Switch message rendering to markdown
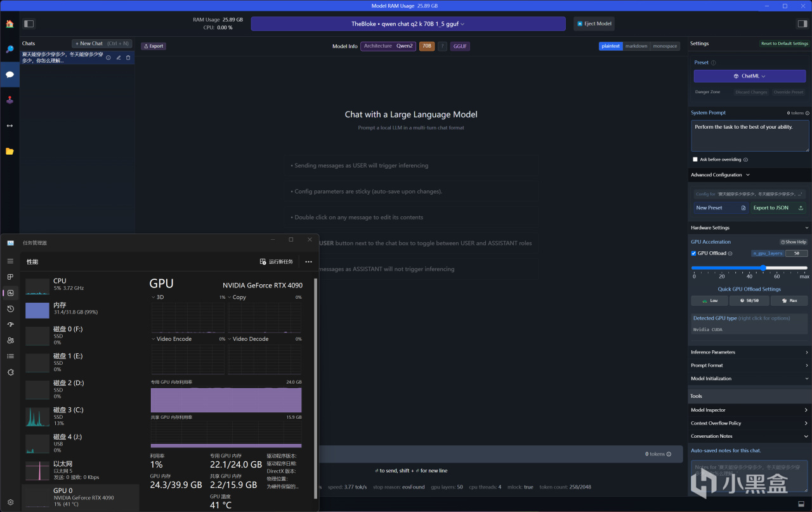Viewport: 812px width, 512px height. point(636,46)
